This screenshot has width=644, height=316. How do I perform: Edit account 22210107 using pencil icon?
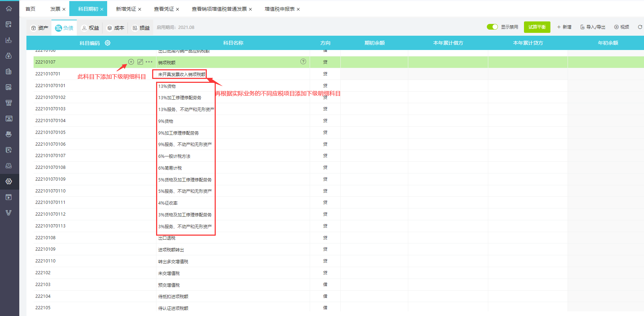[x=140, y=62]
